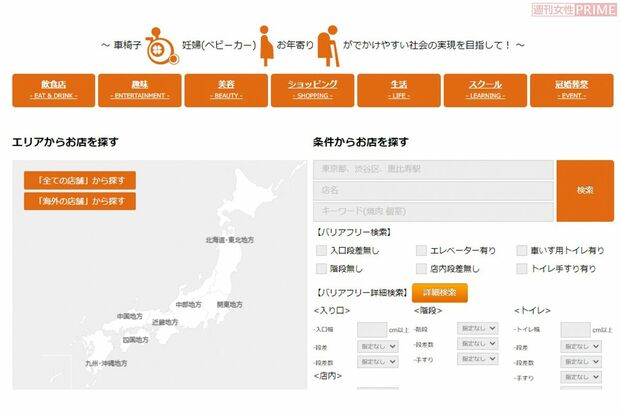Focus the トイレ幅 width input

coord(576,330)
